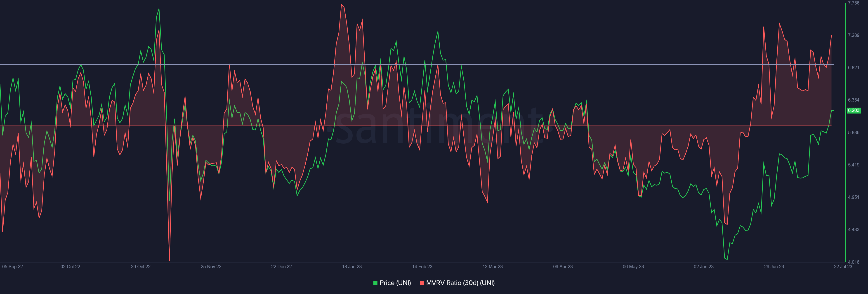The width and height of the screenshot is (868, 294).
Task: Click the 4.016 price axis value
Action: (854, 262)
